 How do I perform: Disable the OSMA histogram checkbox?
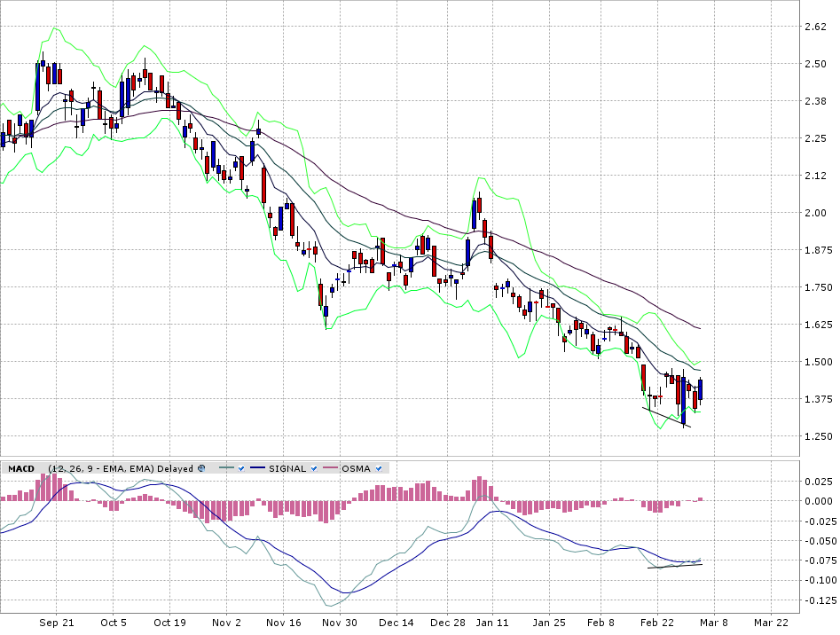coord(379,468)
